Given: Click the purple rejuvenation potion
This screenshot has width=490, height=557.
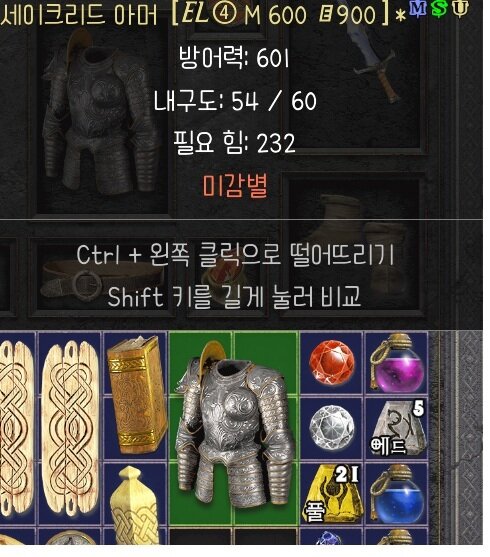Looking at the screenshot, I should (397, 363).
